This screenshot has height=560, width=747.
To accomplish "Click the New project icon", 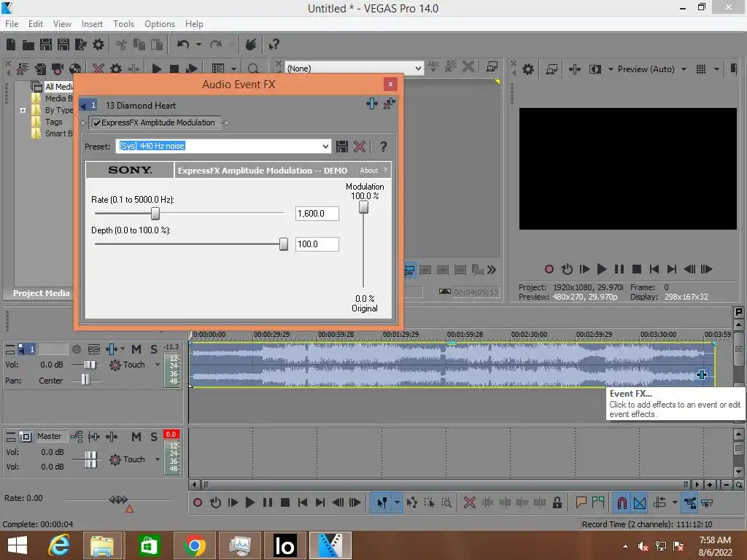I will pos(11,44).
